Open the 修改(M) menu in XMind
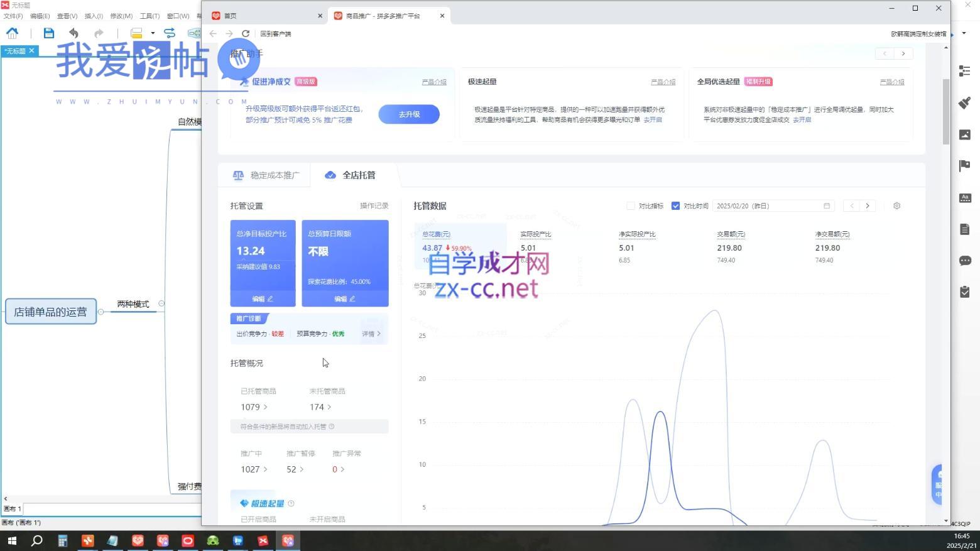Viewport: 980px width, 551px height. coord(121,16)
